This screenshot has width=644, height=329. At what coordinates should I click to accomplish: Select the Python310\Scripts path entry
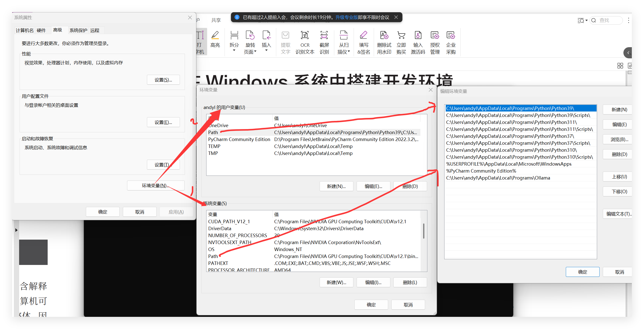pos(519,157)
